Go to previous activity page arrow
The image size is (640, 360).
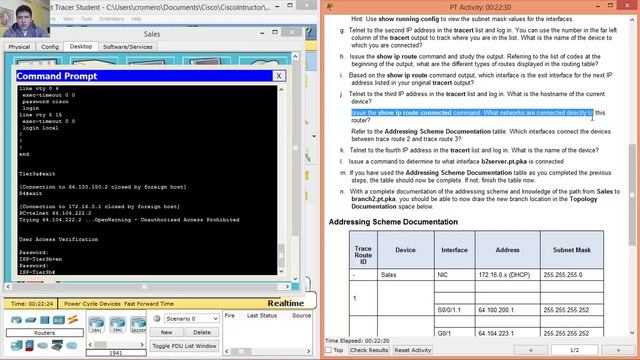point(531,350)
